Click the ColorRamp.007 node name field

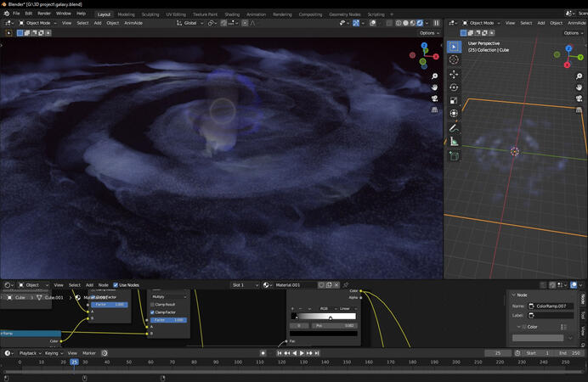point(552,305)
